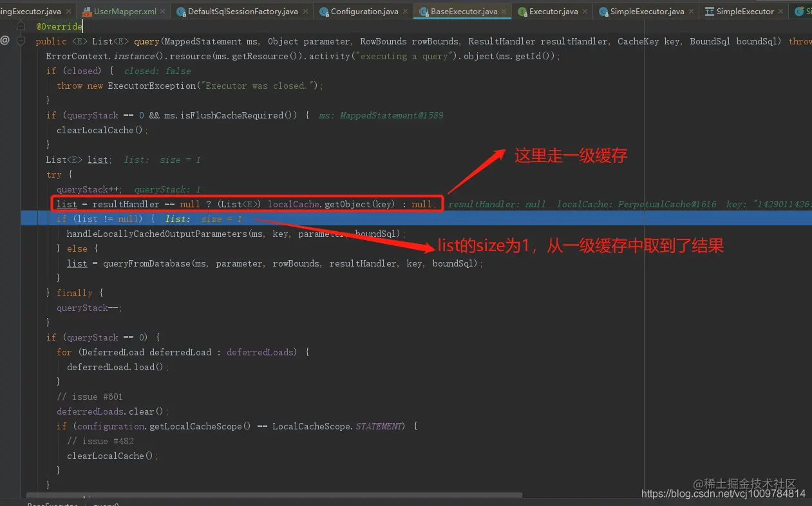Click the Configuration.java class icon
The height and width of the screenshot is (506, 812).
(324, 12)
